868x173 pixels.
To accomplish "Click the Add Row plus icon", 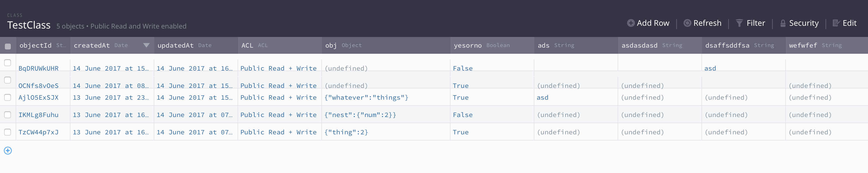I will click(630, 23).
